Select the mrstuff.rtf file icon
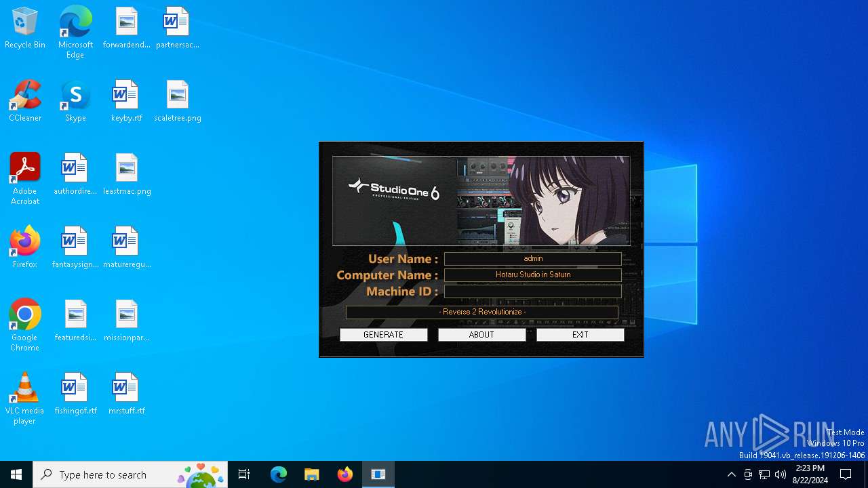Image resolution: width=868 pixels, height=488 pixels. (127, 394)
